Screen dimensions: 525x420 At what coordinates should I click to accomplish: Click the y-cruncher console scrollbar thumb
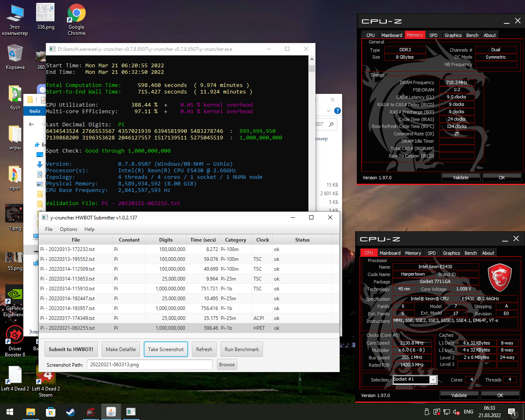tap(312, 68)
